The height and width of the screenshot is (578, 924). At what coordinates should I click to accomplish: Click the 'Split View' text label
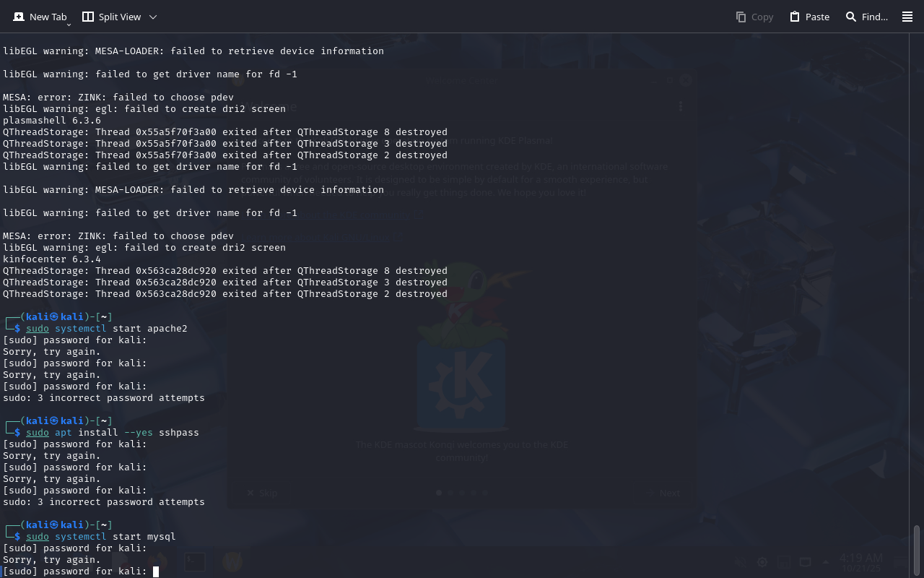120,17
